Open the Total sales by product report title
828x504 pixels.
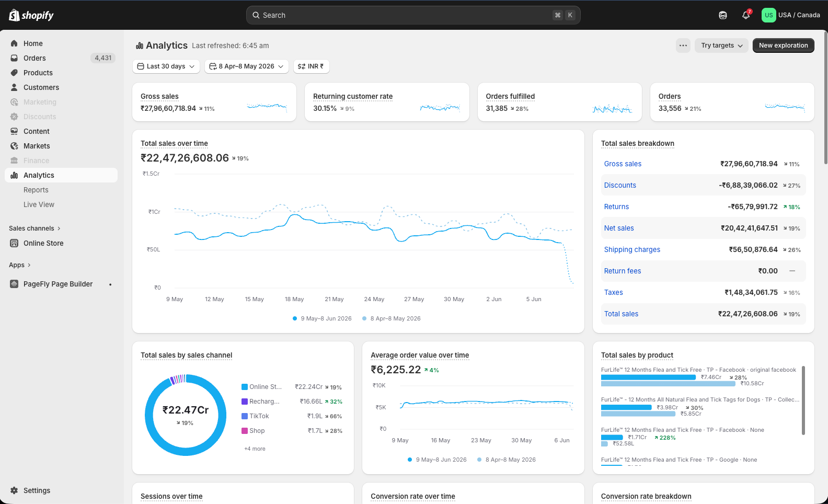pos(637,355)
